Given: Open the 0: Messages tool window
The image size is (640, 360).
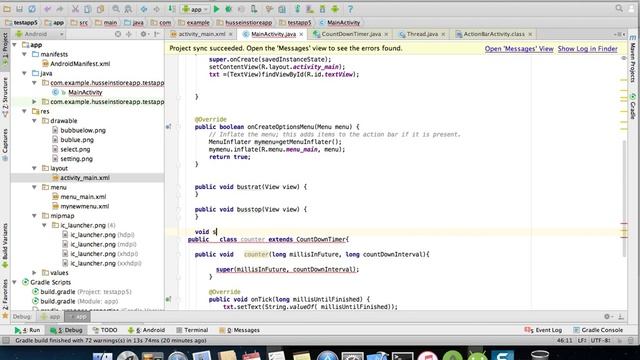Looking at the screenshot, I should (x=240, y=330).
